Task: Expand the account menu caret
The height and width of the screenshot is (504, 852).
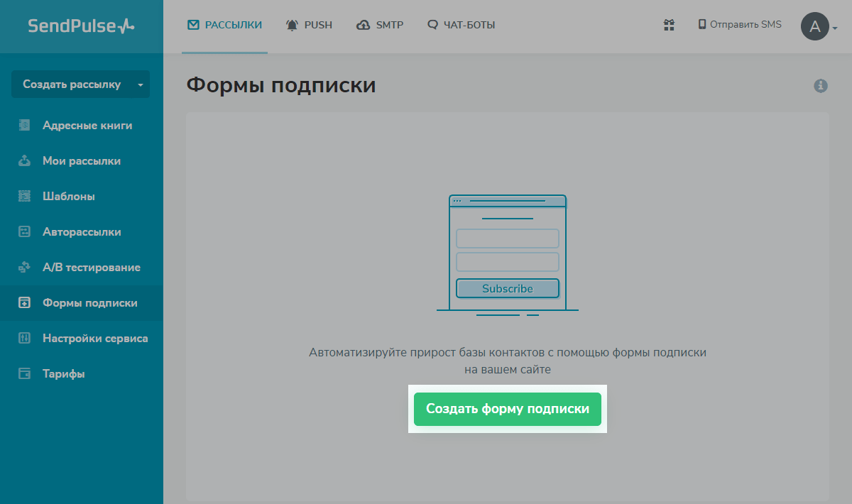Action: tap(835, 28)
